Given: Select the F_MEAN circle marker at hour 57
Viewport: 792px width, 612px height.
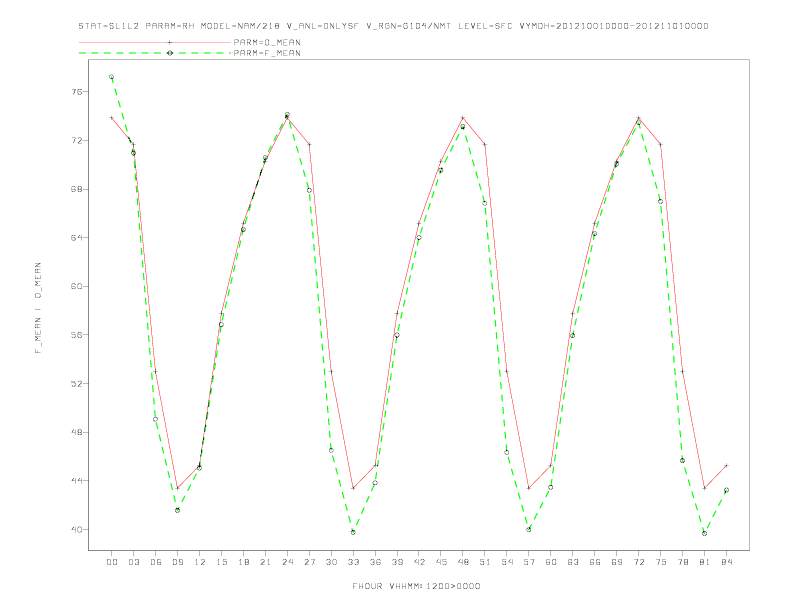Looking at the screenshot, I should pos(529,530).
